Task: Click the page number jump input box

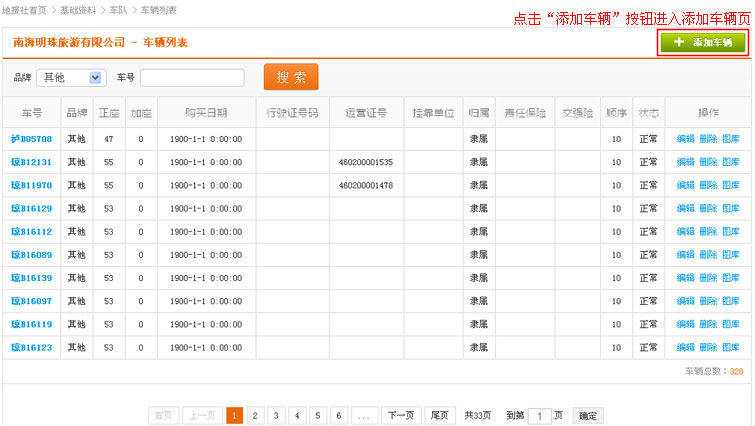Action: coord(539,416)
